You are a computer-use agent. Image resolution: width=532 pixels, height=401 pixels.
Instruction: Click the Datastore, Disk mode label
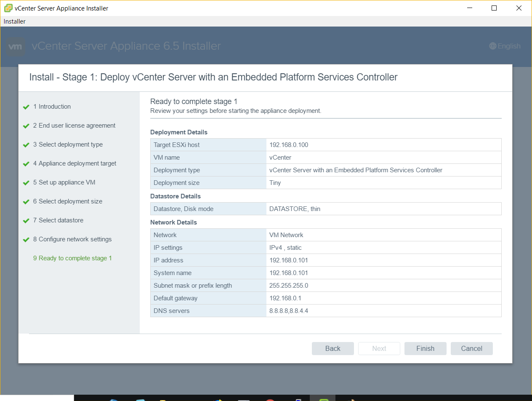[x=184, y=209]
